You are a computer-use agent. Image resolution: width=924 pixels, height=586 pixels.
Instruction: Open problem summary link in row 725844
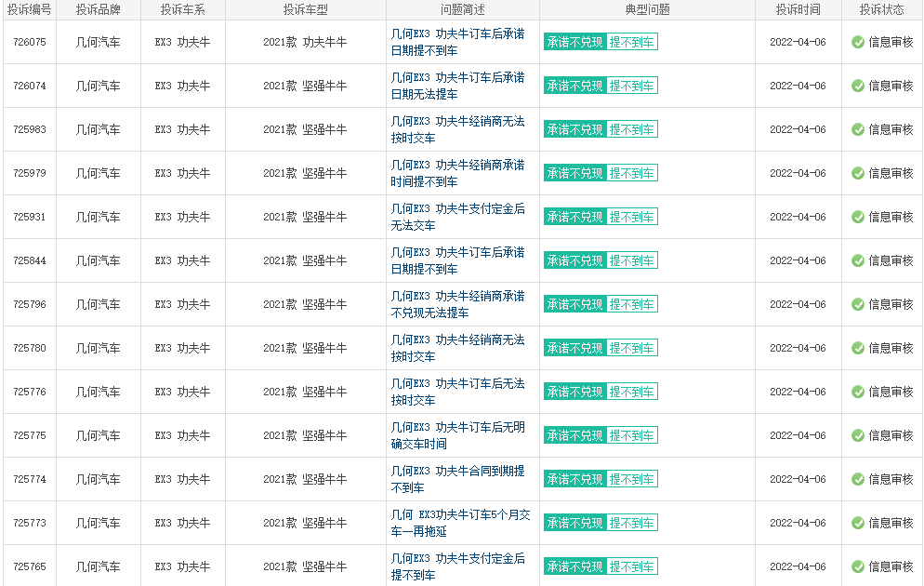click(458, 260)
